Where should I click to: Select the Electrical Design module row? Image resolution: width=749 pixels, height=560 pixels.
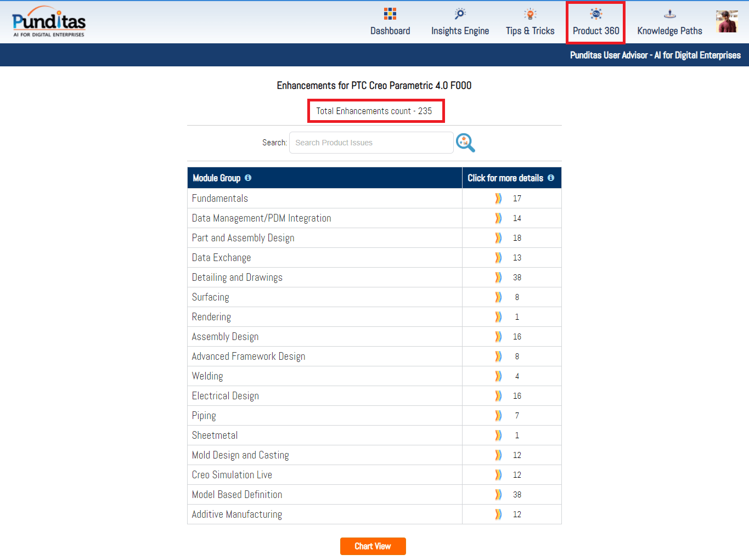226,396
